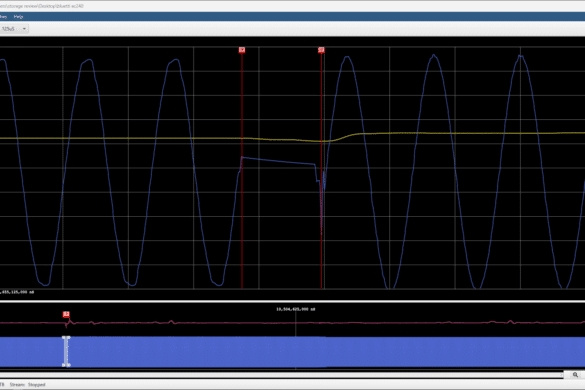Click the flat blue dropout segment between cursors
The width and height of the screenshot is (585, 390).
278,161
